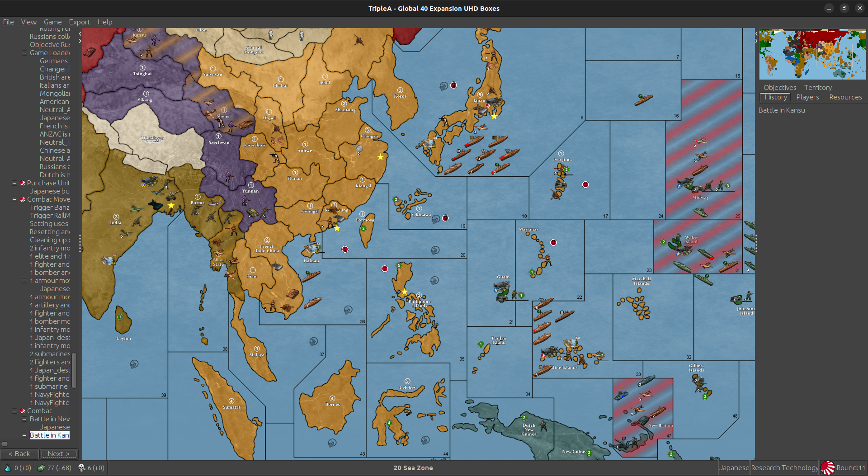Image resolution: width=868 pixels, height=476 pixels.
Task: Click the yellow star in Kiangsu
Action: coord(380,157)
